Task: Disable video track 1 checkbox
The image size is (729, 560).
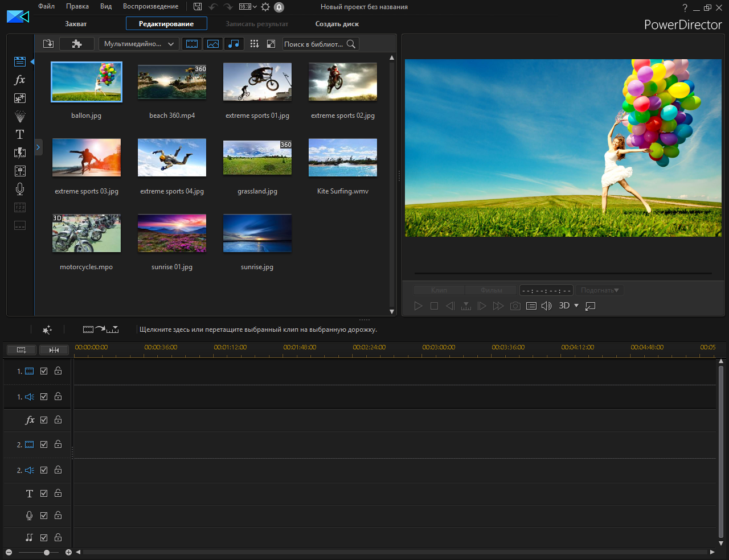Action: [x=44, y=371]
